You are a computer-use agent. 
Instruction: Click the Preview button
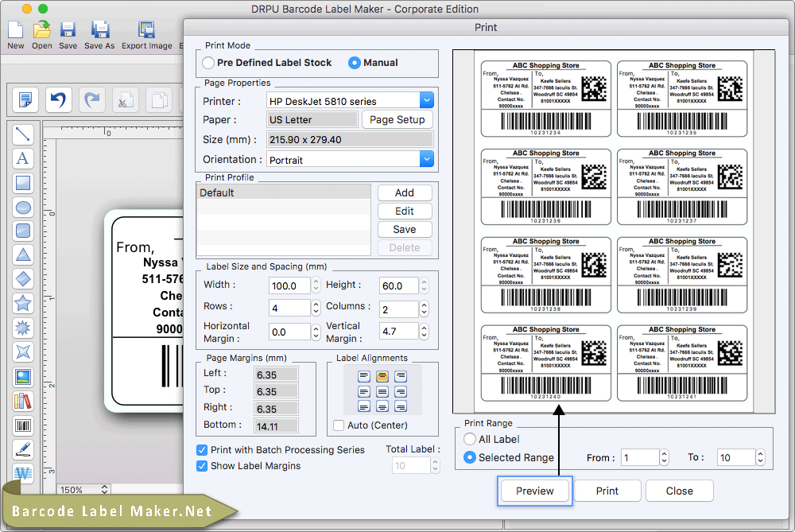coord(535,491)
